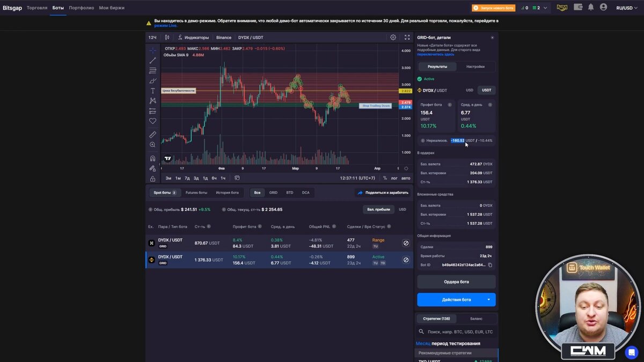Open the RU/USD language currency selector
Viewport: 644px width, 362px height.
point(627,8)
